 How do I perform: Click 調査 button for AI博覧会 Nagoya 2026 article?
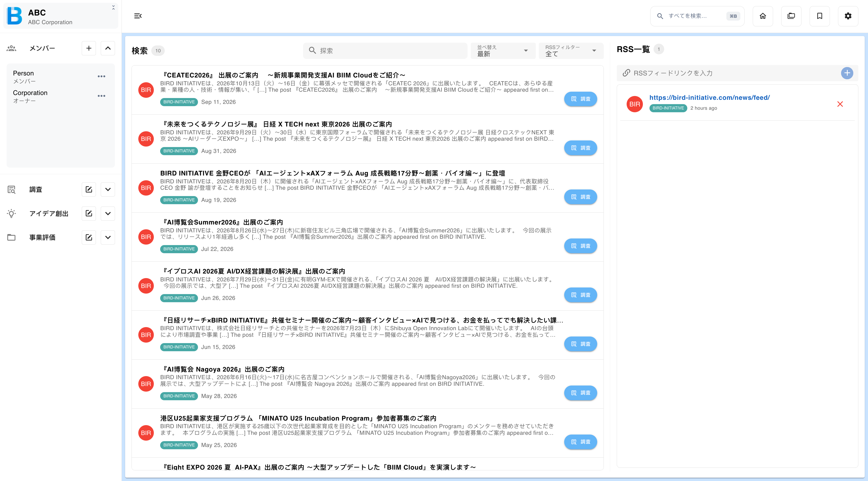(x=581, y=393)
